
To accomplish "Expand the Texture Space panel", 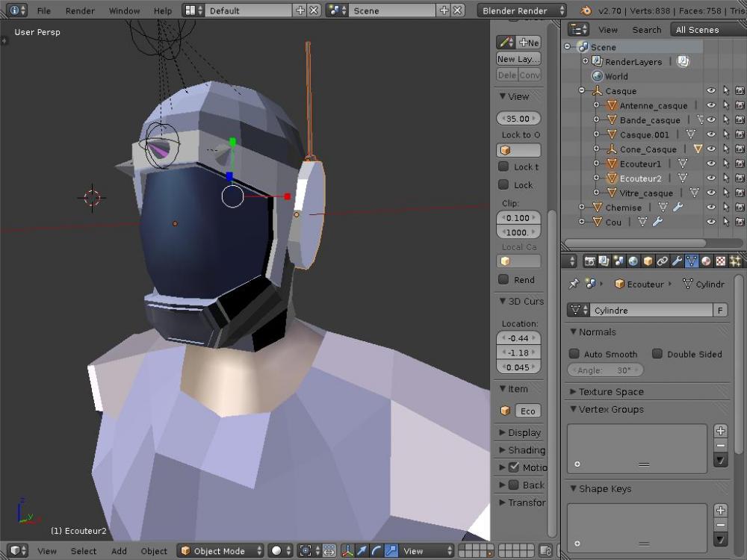I will pyautogui.click(x=611, y=391).
